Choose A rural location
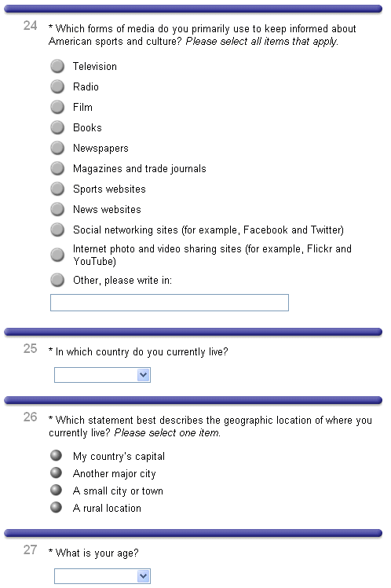Image resolution: width=391 pixels, height=588 pixels. click(57, 507)
